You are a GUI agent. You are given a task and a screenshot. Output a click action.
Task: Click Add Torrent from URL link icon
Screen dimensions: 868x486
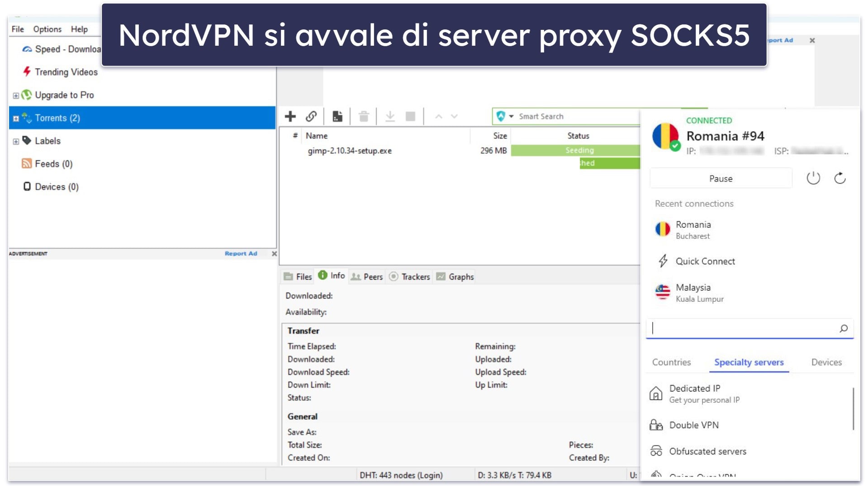coord(311,116)
